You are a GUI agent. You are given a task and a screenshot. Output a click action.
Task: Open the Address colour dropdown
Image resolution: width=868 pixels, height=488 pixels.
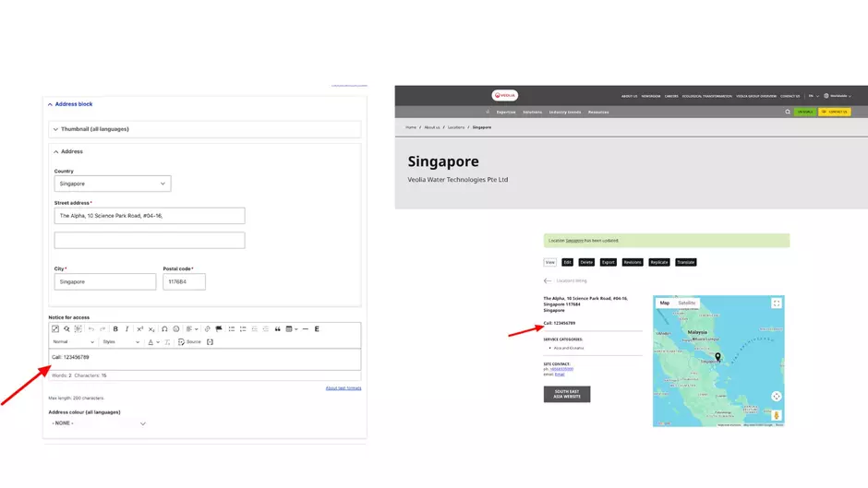99,423
